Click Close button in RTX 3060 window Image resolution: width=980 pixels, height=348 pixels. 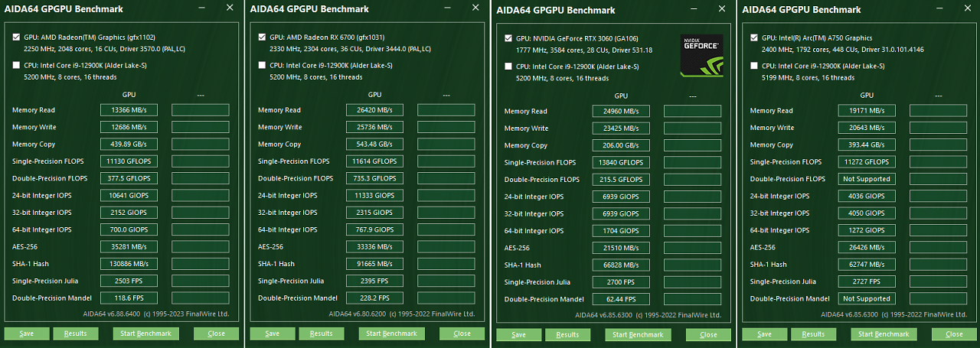pyautogui.click(x=708, y=335)
